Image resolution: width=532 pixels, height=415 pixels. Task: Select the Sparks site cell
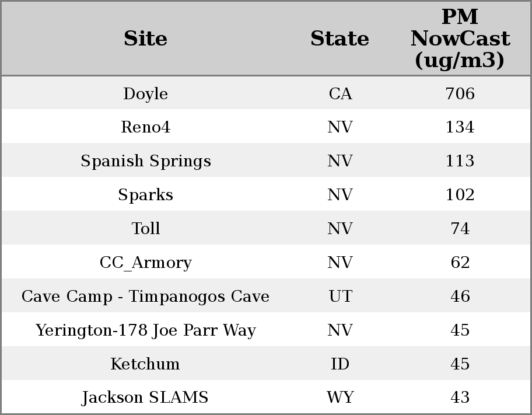click(x=145, y=195)
